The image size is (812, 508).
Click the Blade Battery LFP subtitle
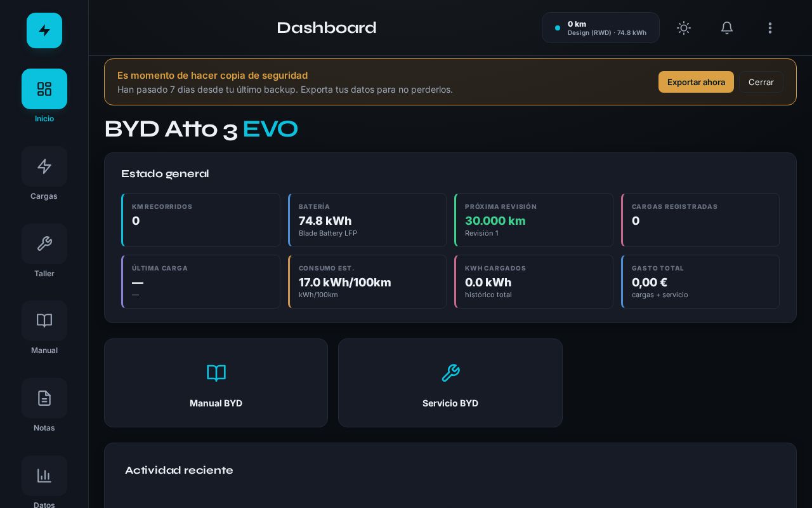coord(328,233)
